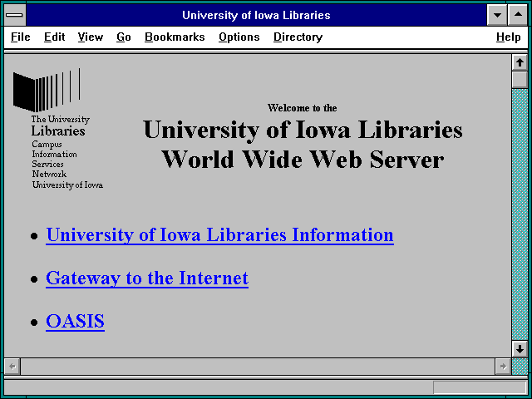Open the Bookmarks menu
Viewport: 532px width, 399px height.
point(175,37)
